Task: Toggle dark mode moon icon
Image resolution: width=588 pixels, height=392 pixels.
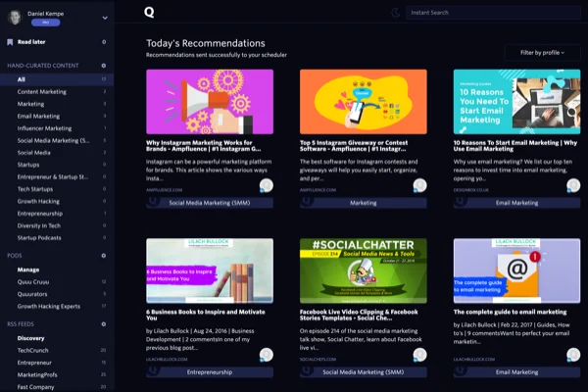Action: tap(396, 13)
